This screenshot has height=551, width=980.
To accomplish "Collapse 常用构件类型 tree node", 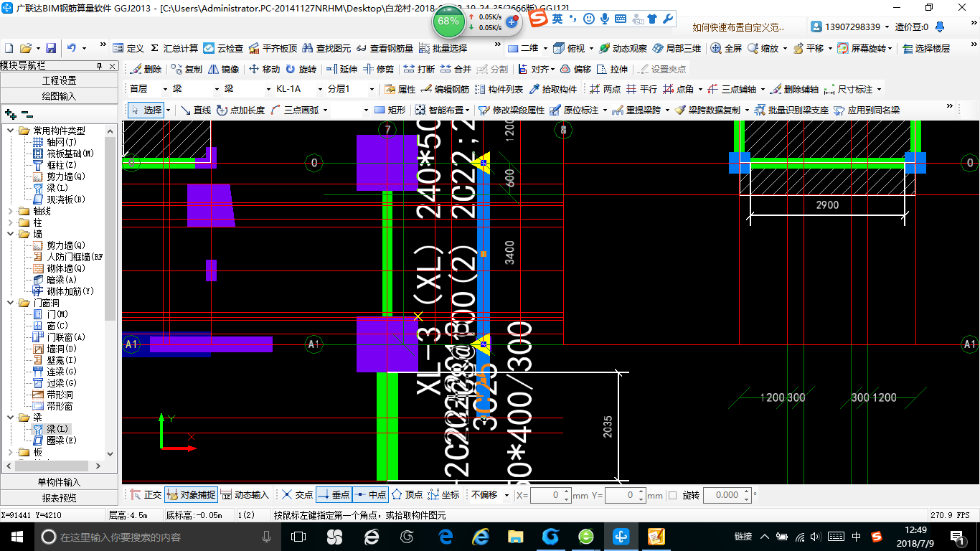I will point(10,131).
